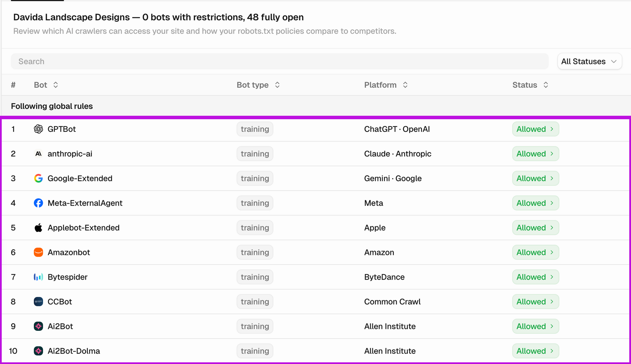
Task: Click the Following global rules group header
Action: pyautogui.click(x=52, y=106)
